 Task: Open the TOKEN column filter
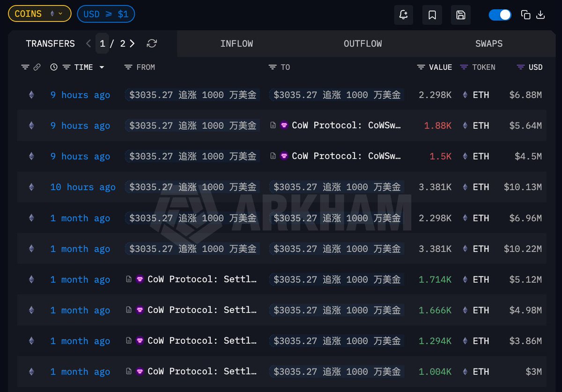coord(464,67)
